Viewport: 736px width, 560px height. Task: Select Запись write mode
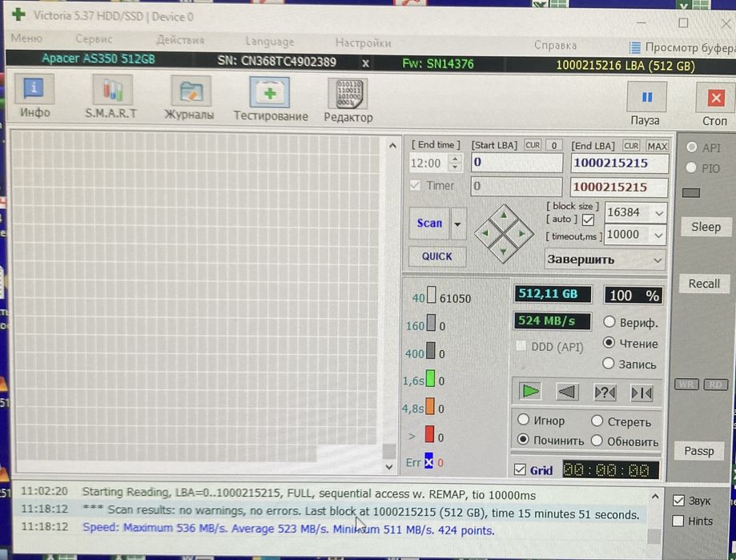(609, 364)
